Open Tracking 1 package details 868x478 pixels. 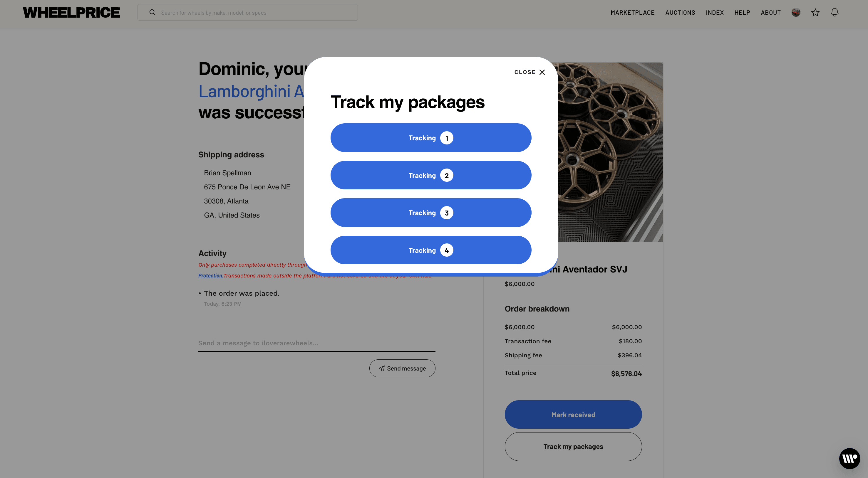pyautogui.click(x=431, y=138)
